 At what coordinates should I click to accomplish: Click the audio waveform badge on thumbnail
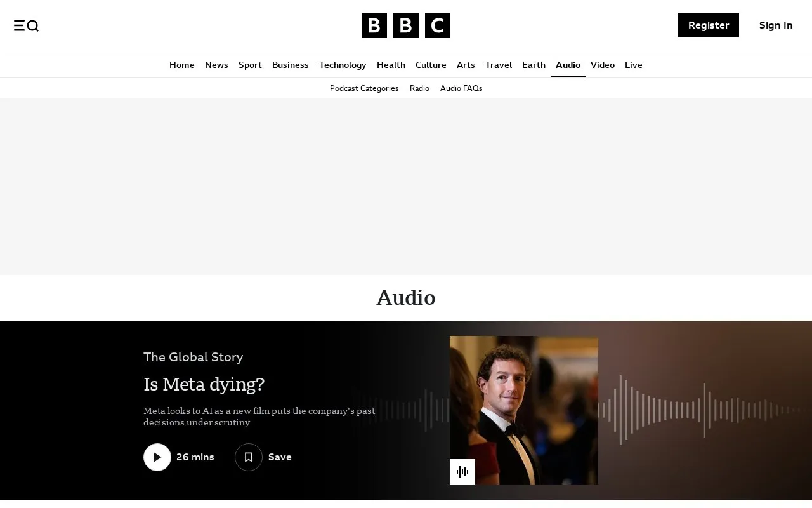(x=462, y=472)
